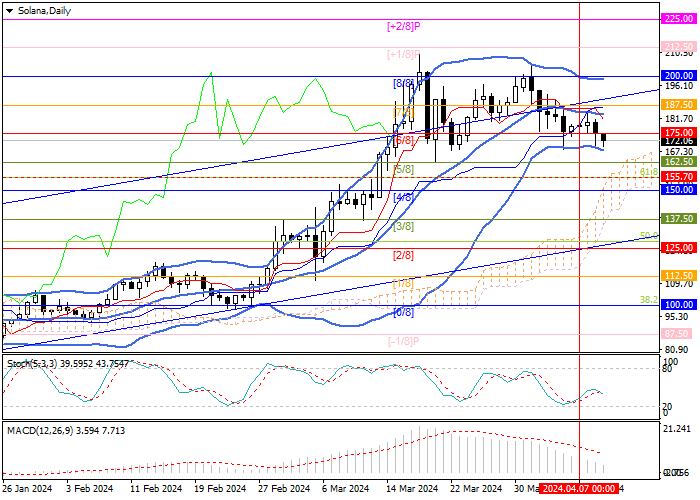Select the 61.8 Fibonacci level label

(649, 172)
